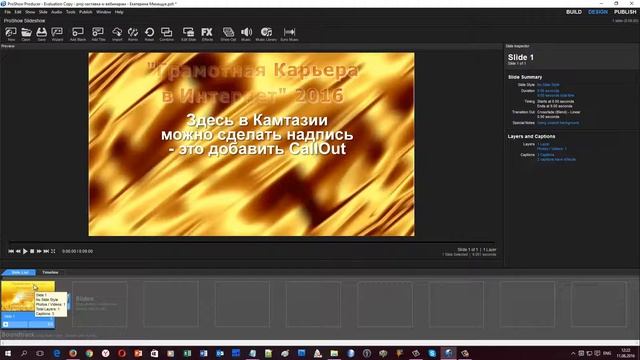Click the rewind playback button

tap(18, 251)
